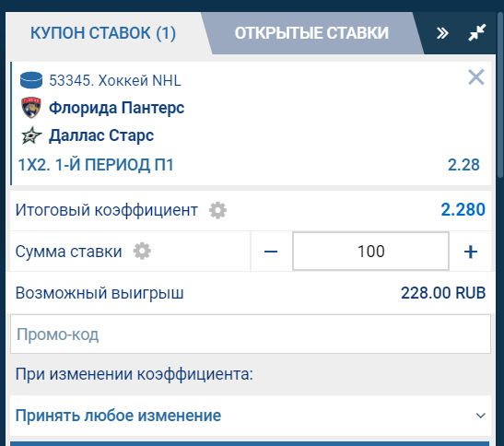Click the Dallas Stars team logo
504x446 pixels.
tap(31, 135)
